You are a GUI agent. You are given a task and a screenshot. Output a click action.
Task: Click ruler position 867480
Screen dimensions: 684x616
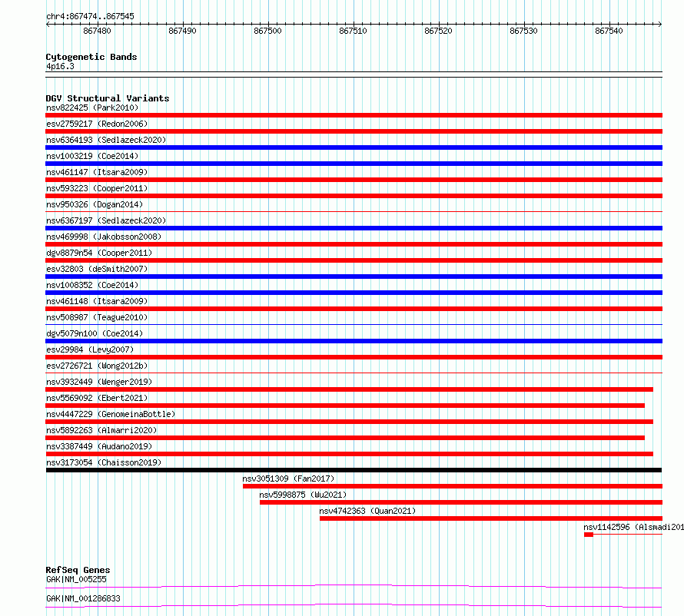(98, 31)
